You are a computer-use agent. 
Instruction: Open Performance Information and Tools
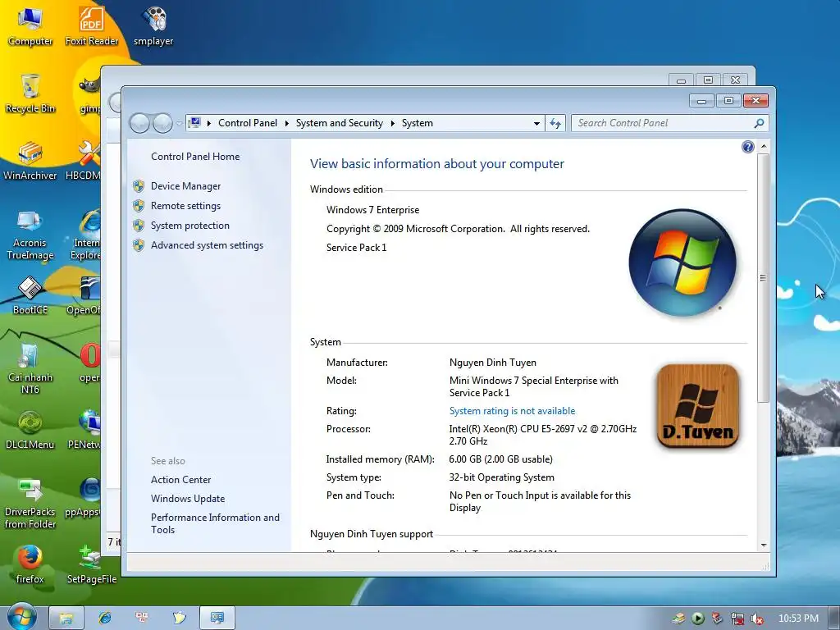point(215,523)
